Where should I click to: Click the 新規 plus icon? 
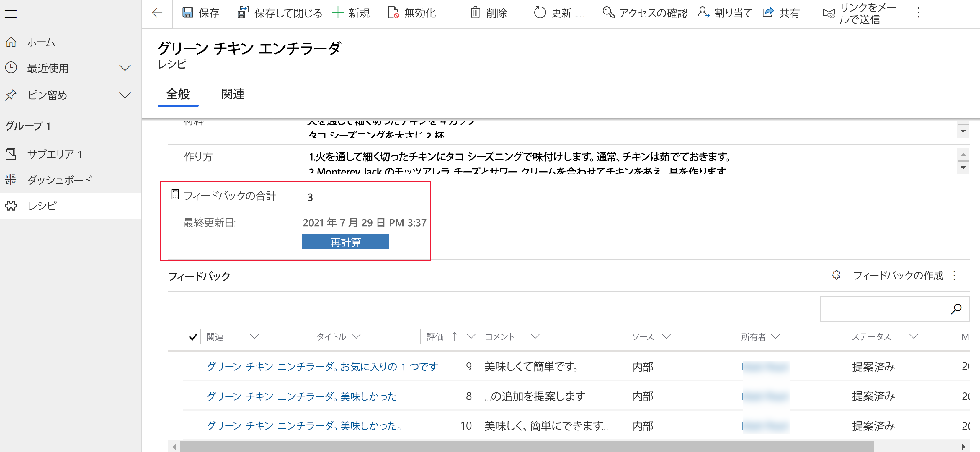coord(338,13)
